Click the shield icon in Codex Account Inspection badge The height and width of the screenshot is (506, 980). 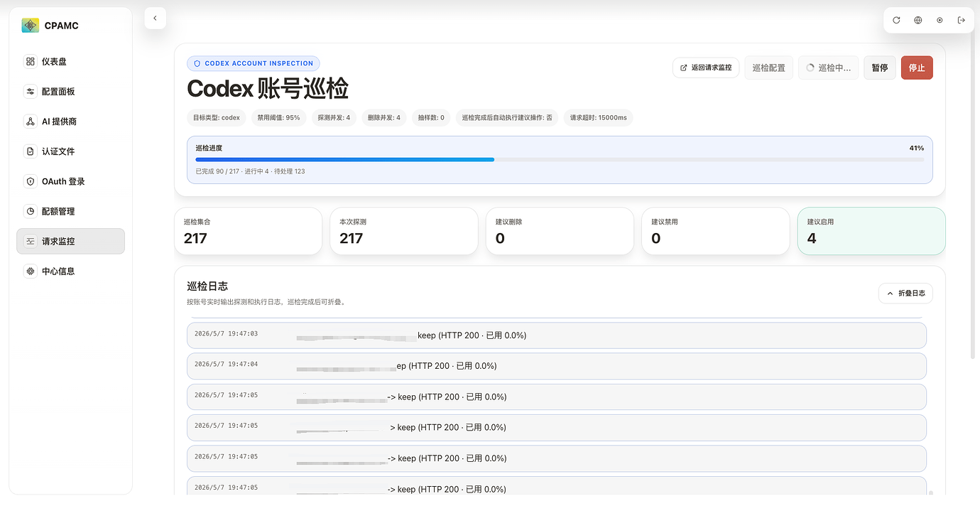(x=197, y=63)
